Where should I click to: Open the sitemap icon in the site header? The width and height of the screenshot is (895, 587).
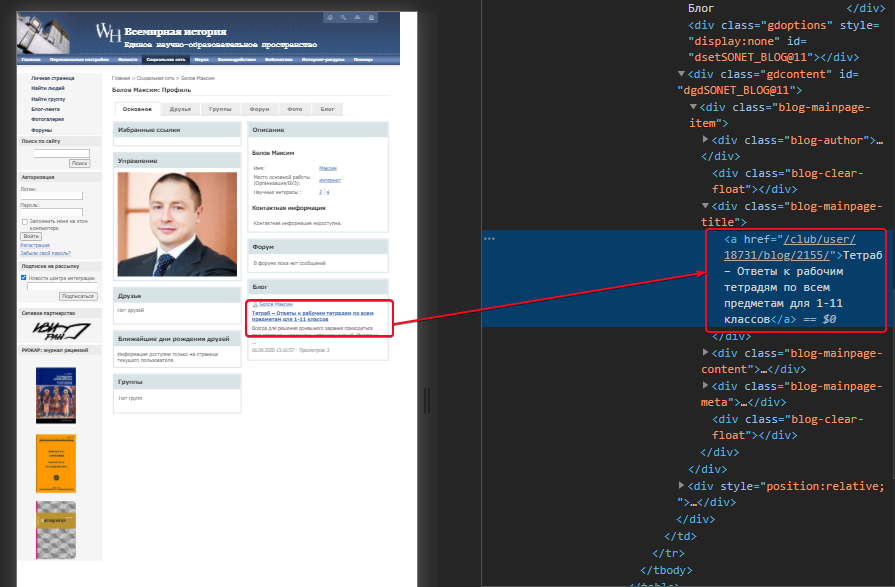(x=357, y=18)
